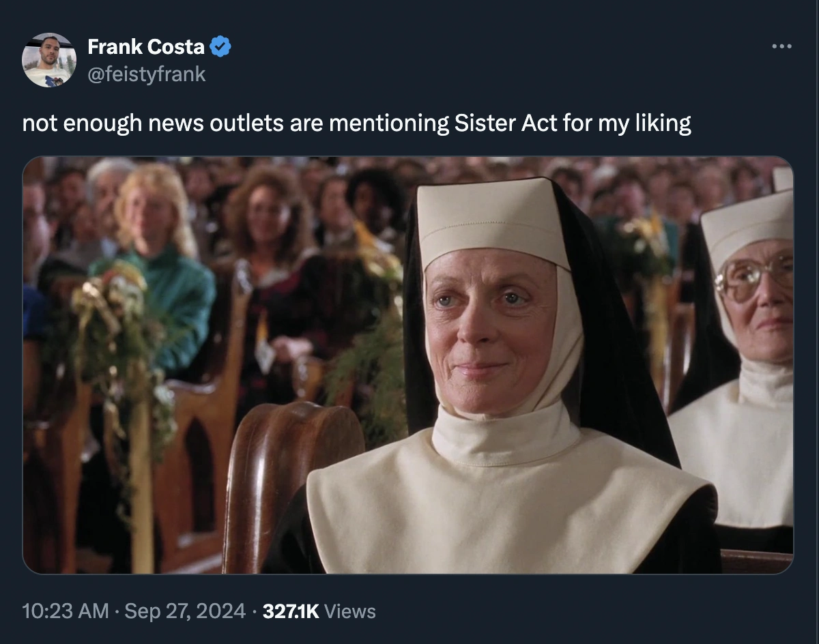Click the smiling nun's face in the photo

[x=488, y=327]
